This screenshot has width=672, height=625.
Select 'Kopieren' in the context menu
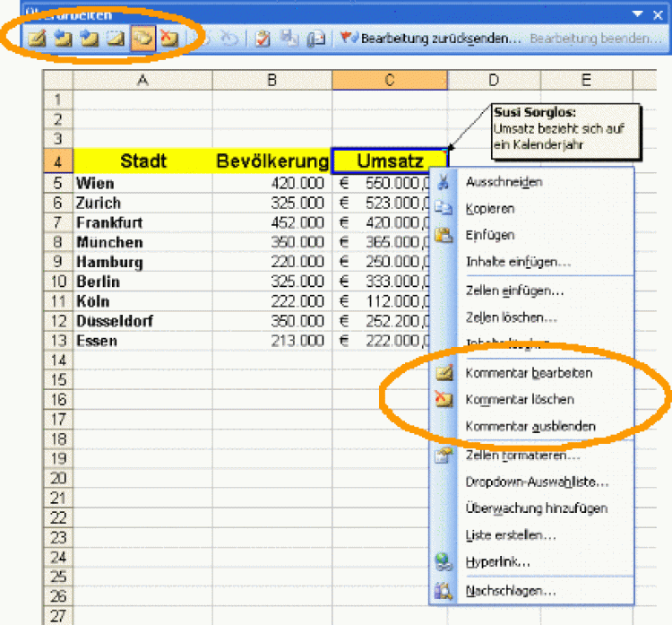pyautogui.click(x=490, y=209)
